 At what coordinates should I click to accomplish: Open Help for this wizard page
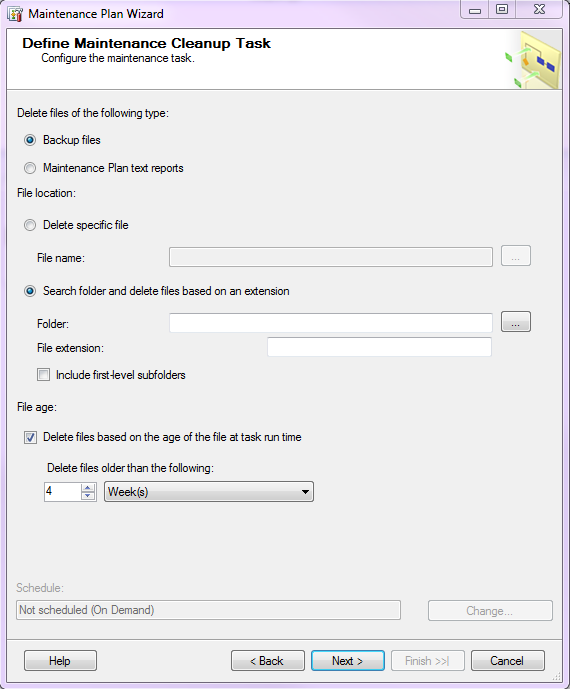pyautogui.click(x=60, y=660)
